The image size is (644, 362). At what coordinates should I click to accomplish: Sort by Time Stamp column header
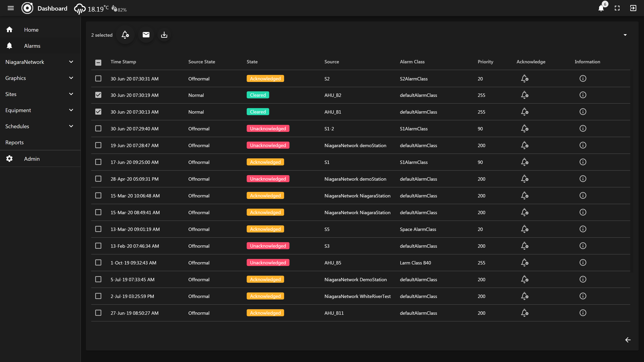(123, 62)
